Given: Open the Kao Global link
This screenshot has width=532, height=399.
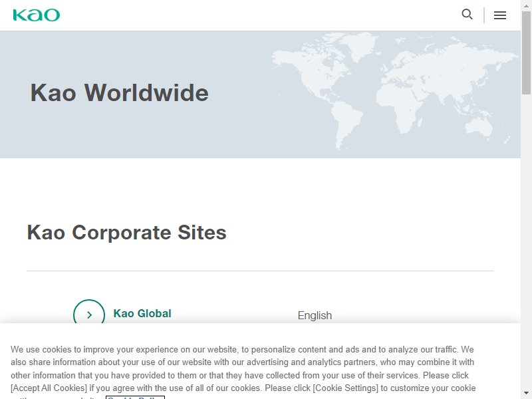Looking at the screenshot, I should [142, 313].
